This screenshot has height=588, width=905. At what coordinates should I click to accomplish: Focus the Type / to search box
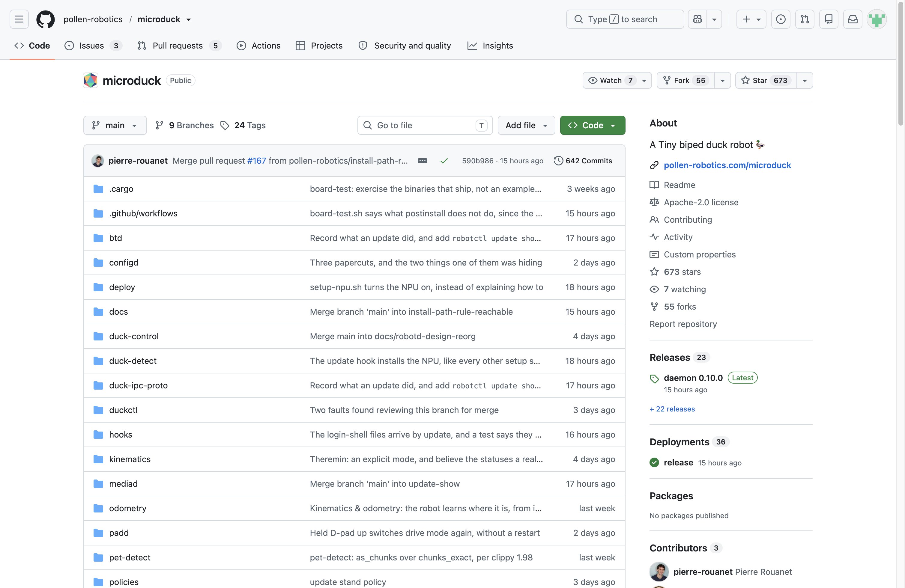pyautogui.click(x=625, y=19)
